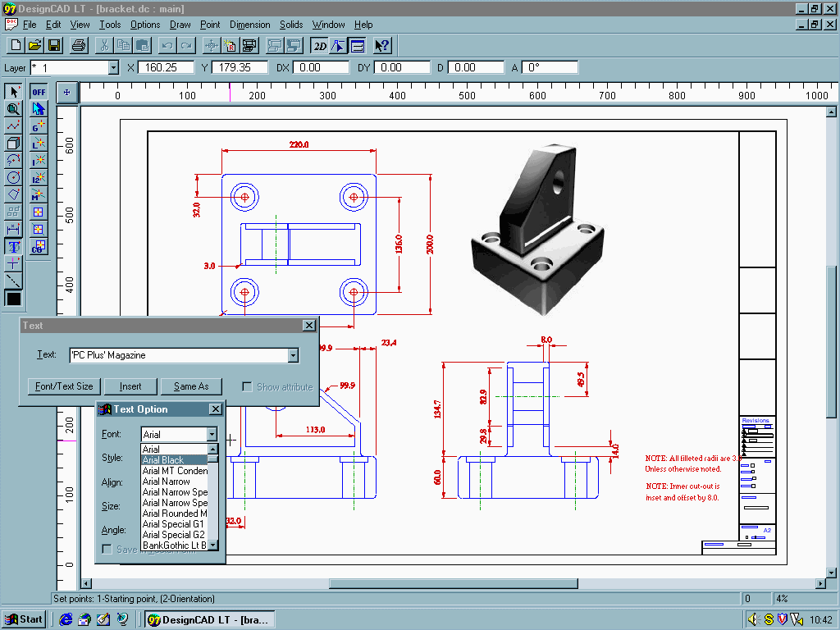This screenshot has height=630, width=840.
Task: Click the cyan double-arrow cursor icon
Action: (x=39, y=109)
